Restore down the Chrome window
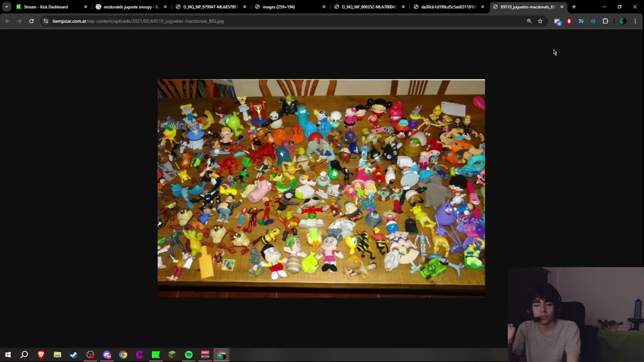This screenshot has width=644, height=362. (x=620, y=7)
